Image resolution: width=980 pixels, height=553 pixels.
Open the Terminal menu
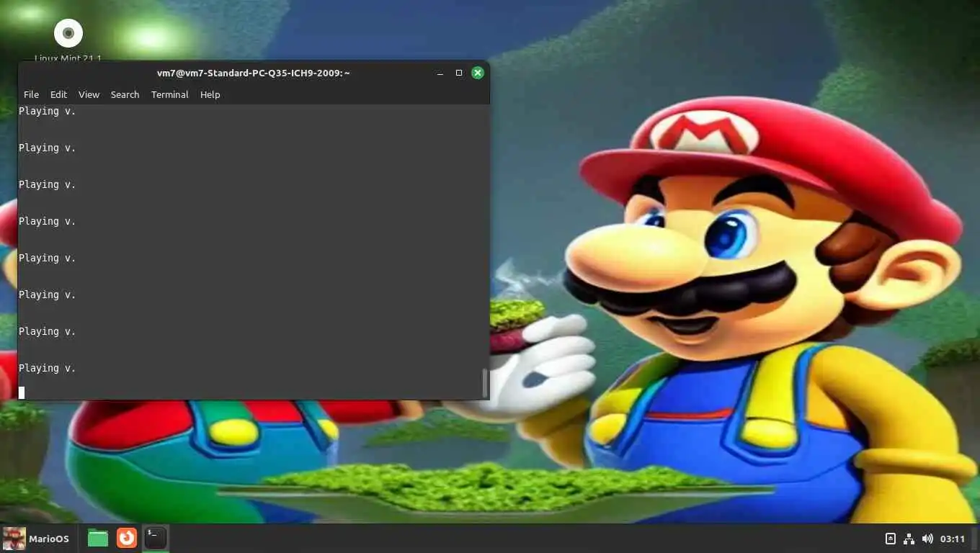pyautogui.click(x=169, y=94)
